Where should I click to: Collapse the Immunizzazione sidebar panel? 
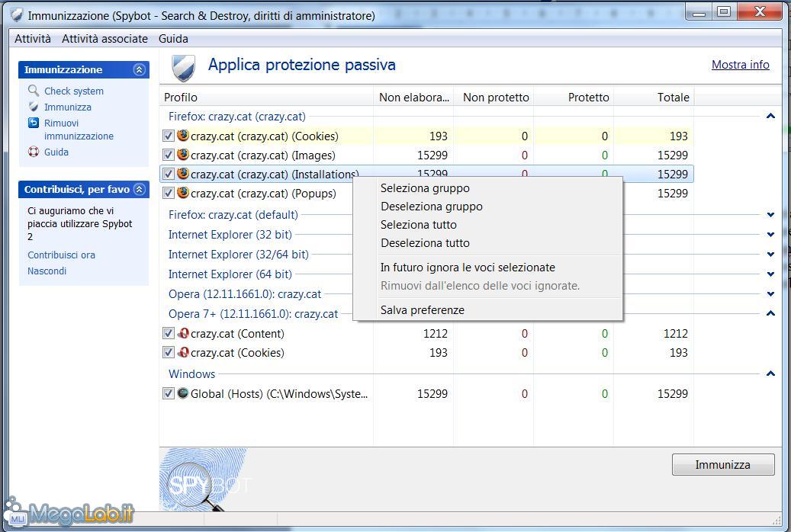coord(140,69)
